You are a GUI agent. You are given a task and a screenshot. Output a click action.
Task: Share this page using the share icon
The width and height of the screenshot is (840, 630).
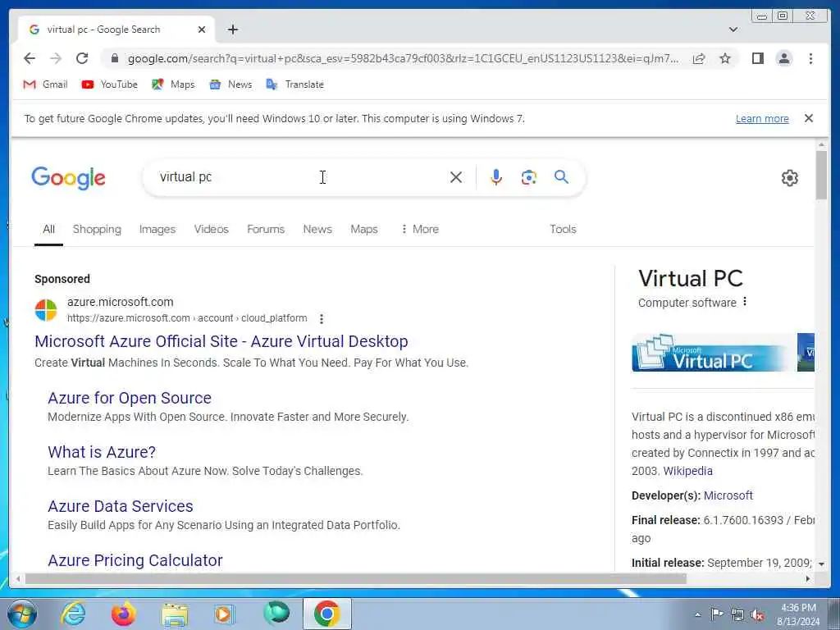point(699,58)
